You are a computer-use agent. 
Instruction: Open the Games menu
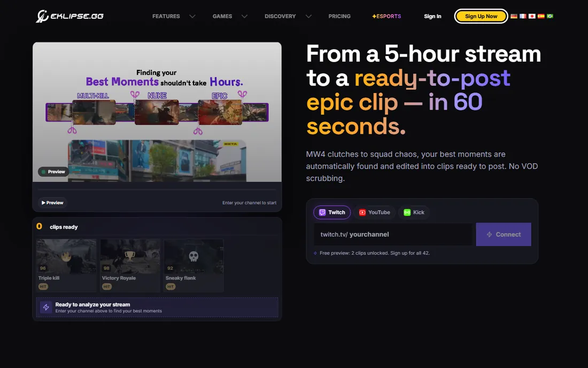pos(222,16)
